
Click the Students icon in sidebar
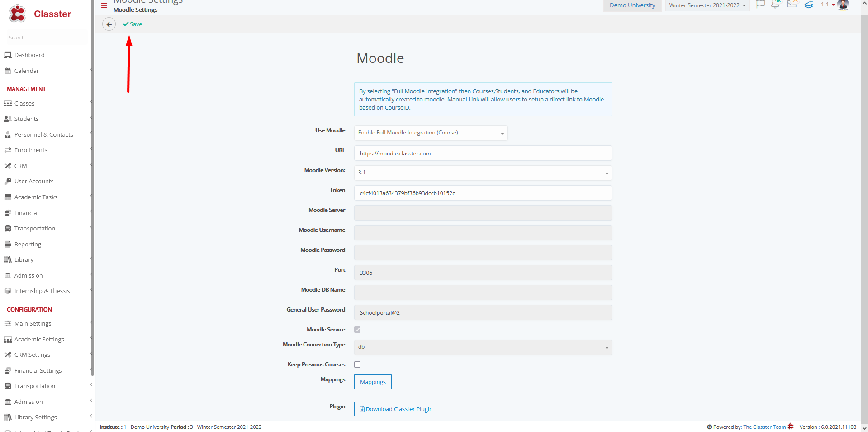pos(8,119)
